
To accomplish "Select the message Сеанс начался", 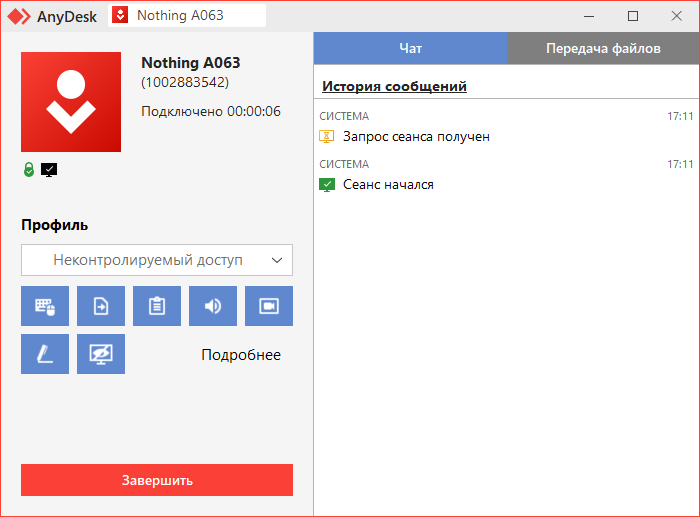I will (388, 184).
